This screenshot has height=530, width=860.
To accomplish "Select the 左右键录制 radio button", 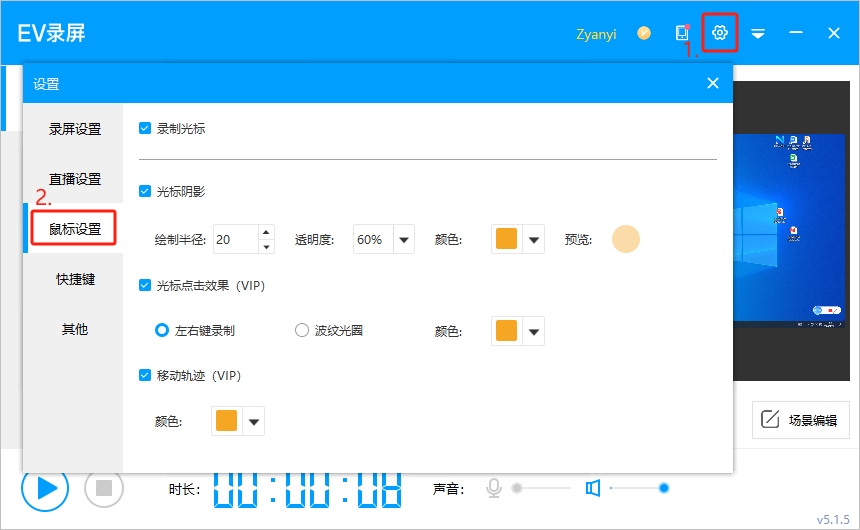I will click(162, 330).
